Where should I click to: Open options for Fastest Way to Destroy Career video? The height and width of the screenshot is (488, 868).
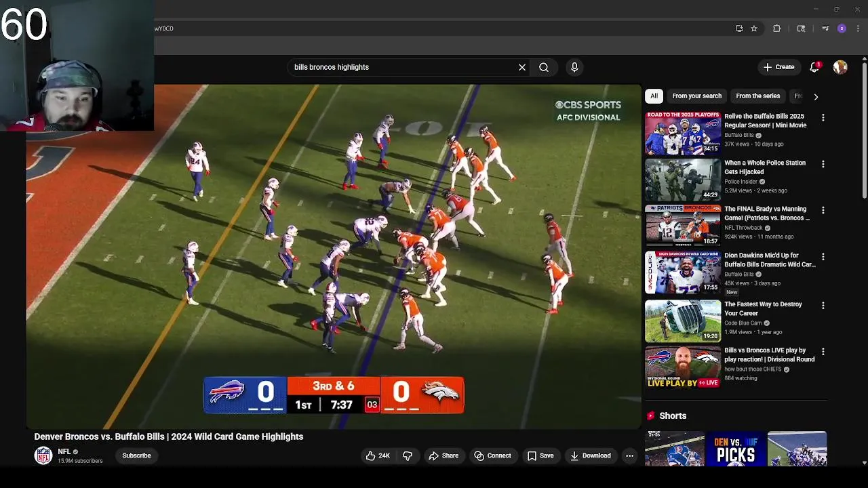[x=823, y=306]
